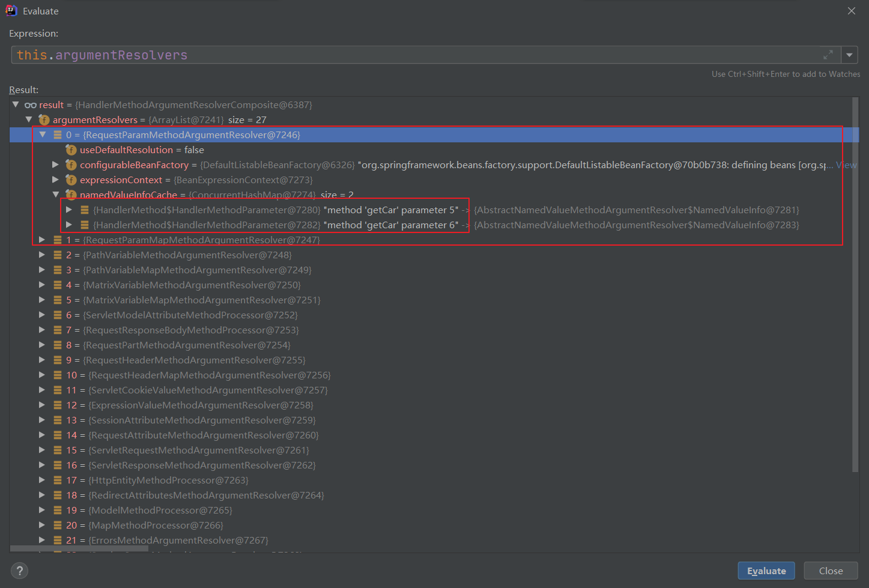
Task: Click the element icon of row 5
Action: 58,300
